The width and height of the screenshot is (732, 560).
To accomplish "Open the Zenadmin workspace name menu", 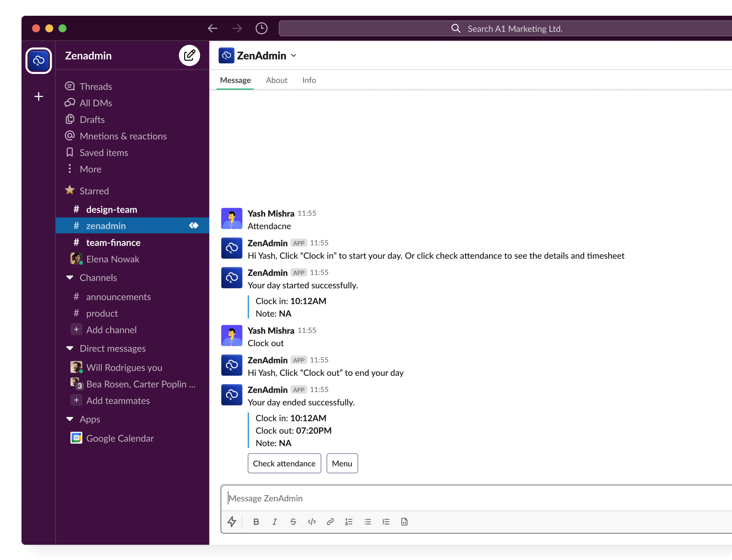I will coord(88,56).
